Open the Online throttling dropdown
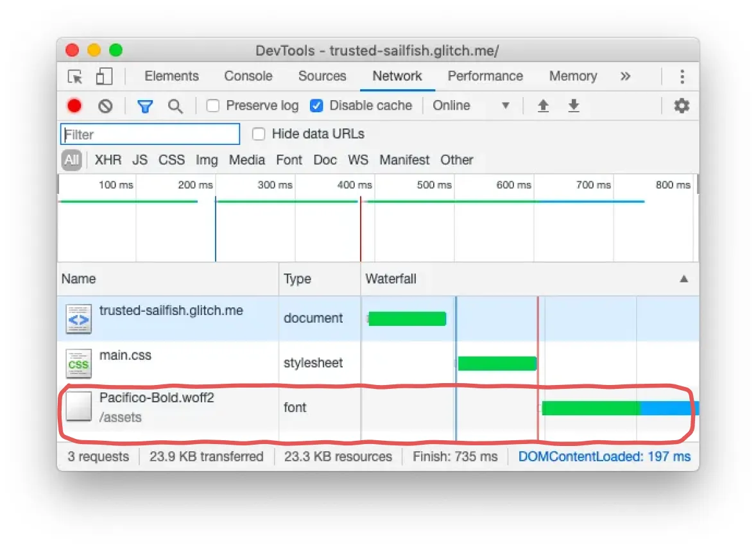This screenshot has width=756, height=548. (x=472, y=106)
